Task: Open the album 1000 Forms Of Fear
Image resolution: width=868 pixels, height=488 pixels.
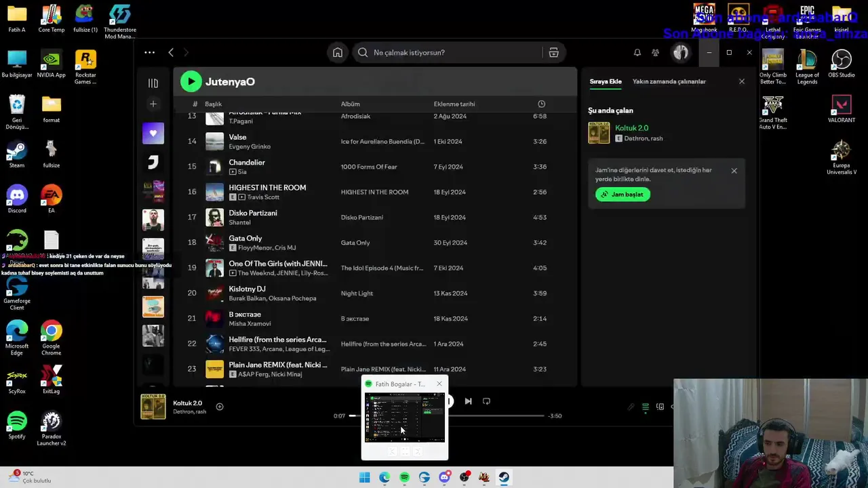Action: [369, 167]
